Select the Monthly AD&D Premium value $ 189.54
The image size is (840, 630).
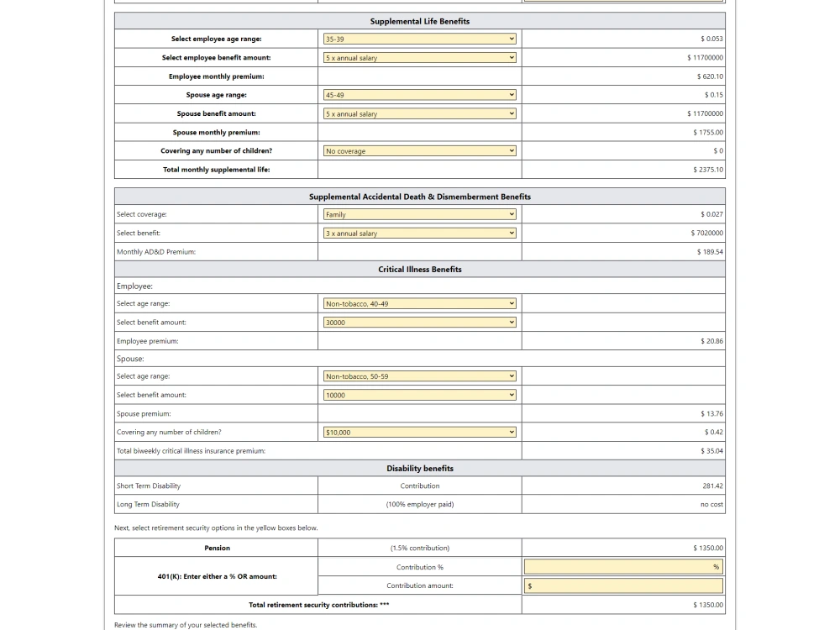(x=710, y=252)
